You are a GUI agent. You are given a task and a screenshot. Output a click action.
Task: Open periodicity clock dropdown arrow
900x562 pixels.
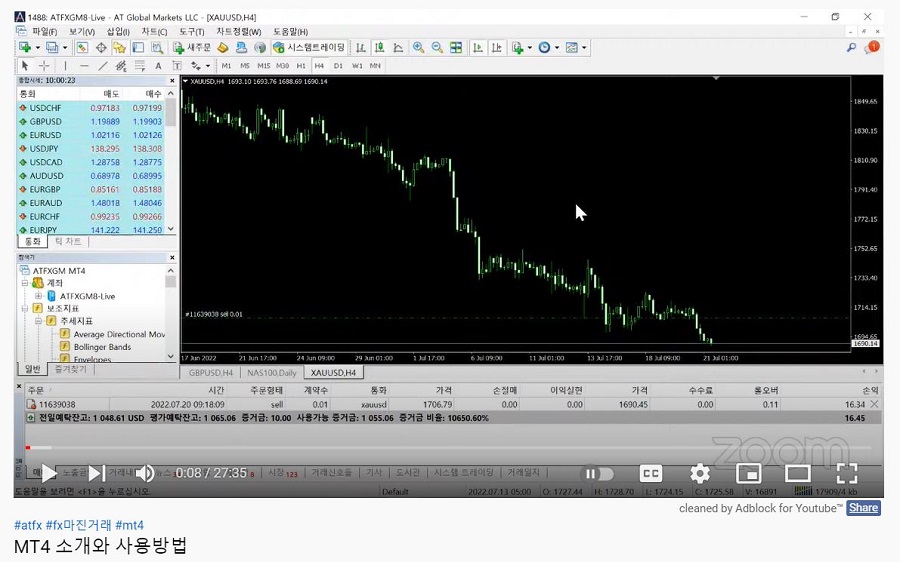pos(557,48)
